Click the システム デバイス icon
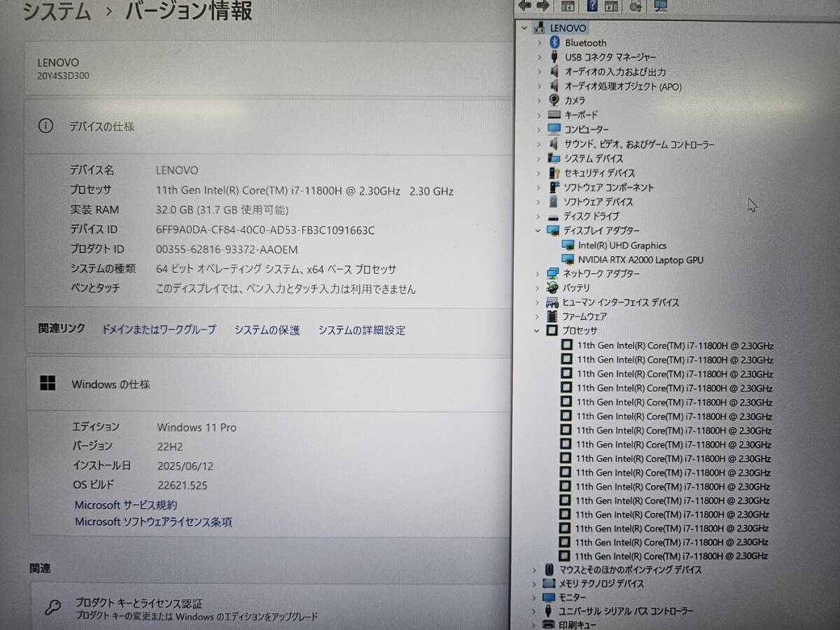The image size is (840, 630). coord(554,158)
